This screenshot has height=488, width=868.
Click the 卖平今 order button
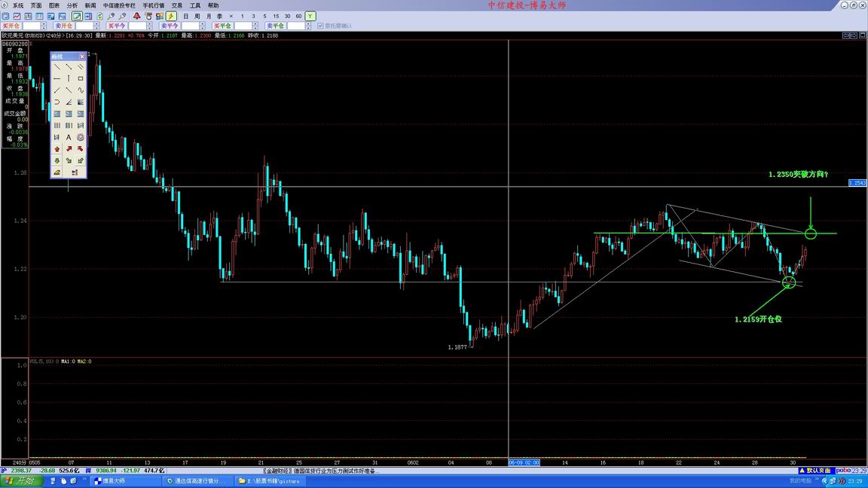[x=170, y=26]
